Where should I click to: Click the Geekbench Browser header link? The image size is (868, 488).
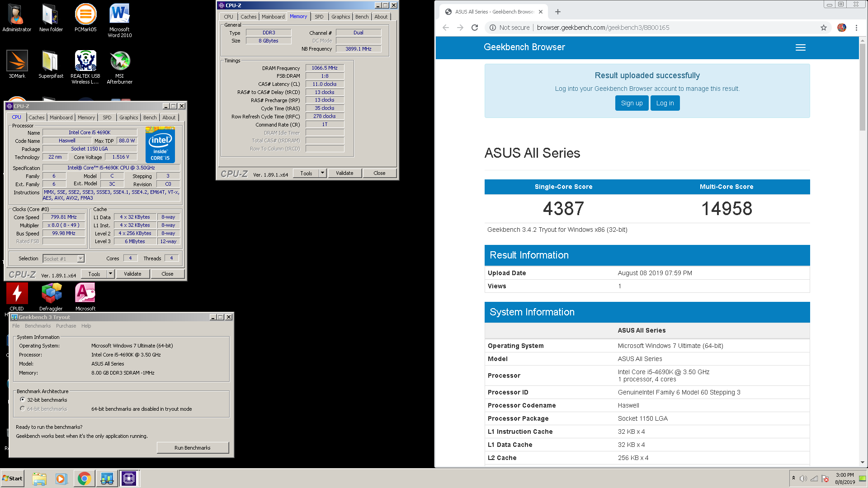coord(524,47)
